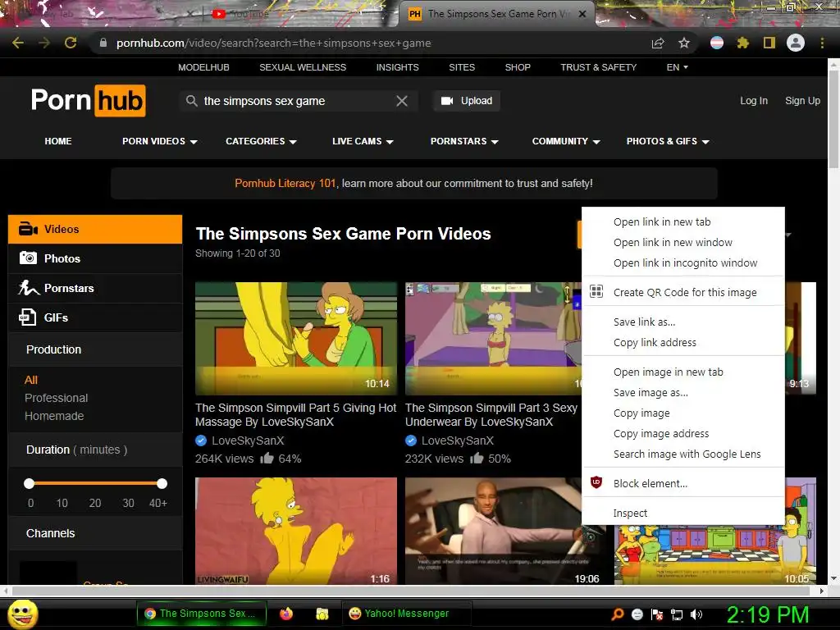Viewport: 840px width, 630px height.
Task: Click the orange search icon in system tray
Action: point(617,614)
